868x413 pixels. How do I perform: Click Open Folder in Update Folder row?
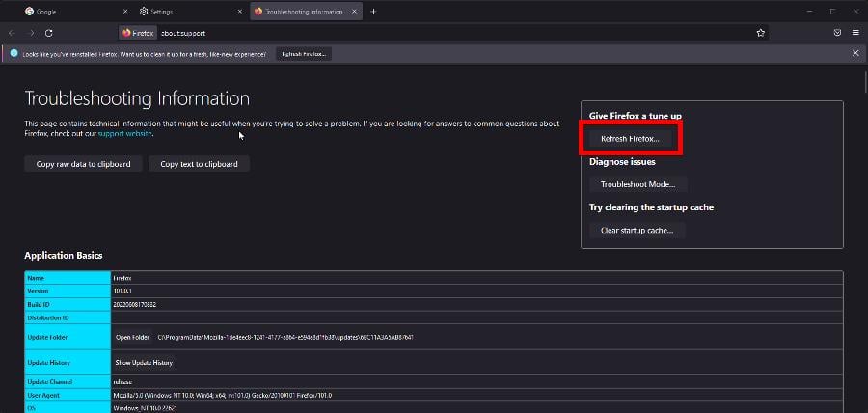pyautogui.click(x=132, y=337)
